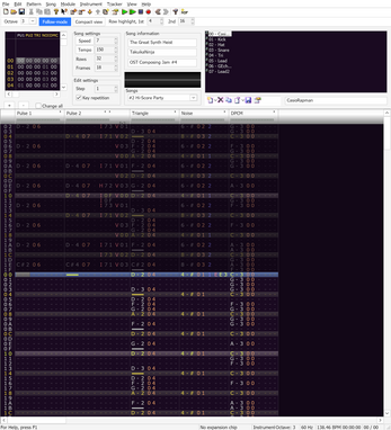Select the '05 - Lead' instrument

click(x=218, y=61)
